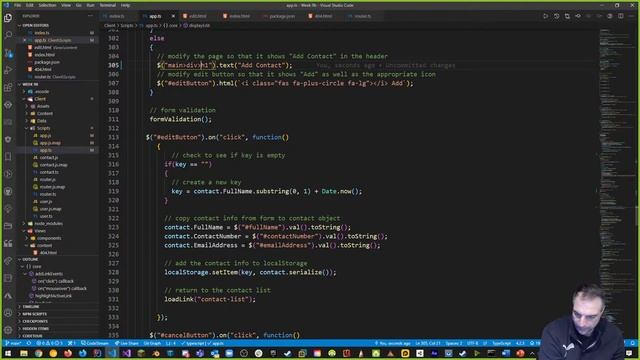Expand the node_modules folder
Screen dimensions: 640x360
pyautogui.click(x=48, y=224)
